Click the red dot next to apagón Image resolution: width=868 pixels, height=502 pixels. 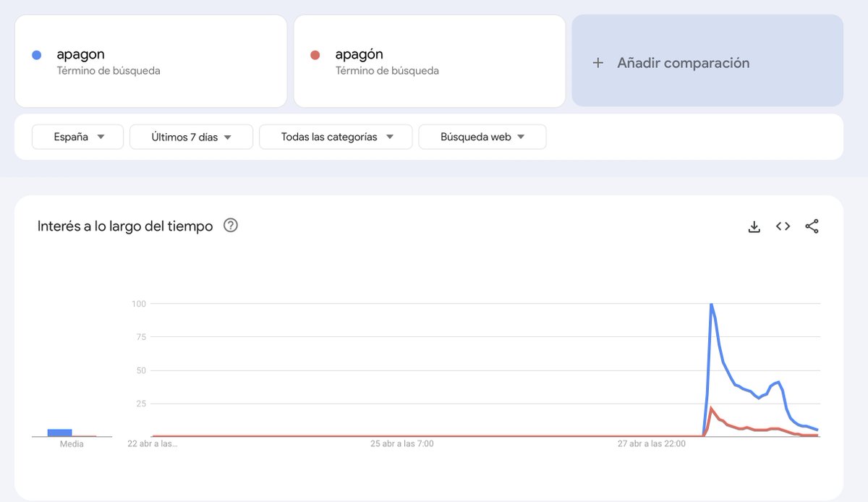tap(315, 55)
